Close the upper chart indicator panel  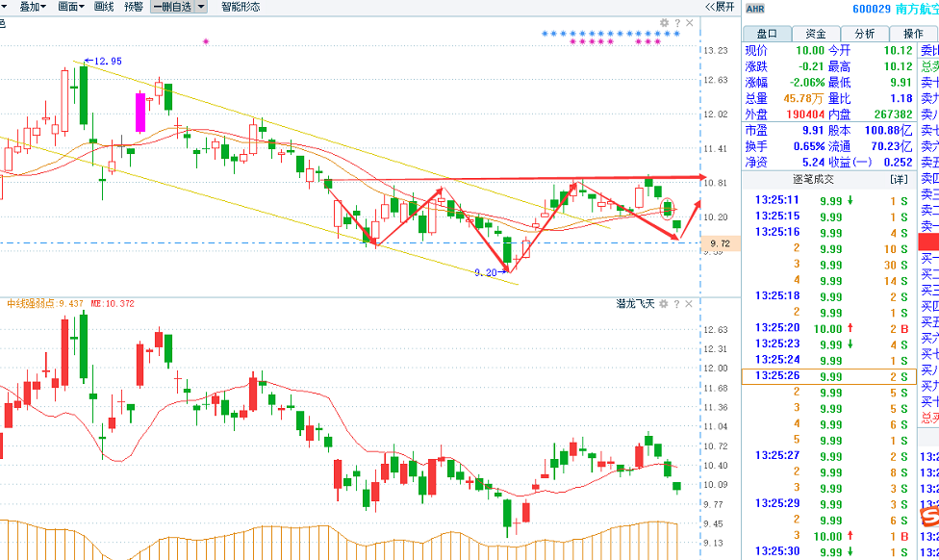coord(689,23)
